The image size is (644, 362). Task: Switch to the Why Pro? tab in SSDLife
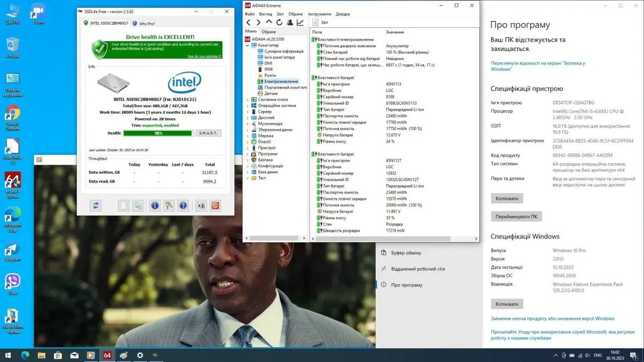click(x=143, y=24)
